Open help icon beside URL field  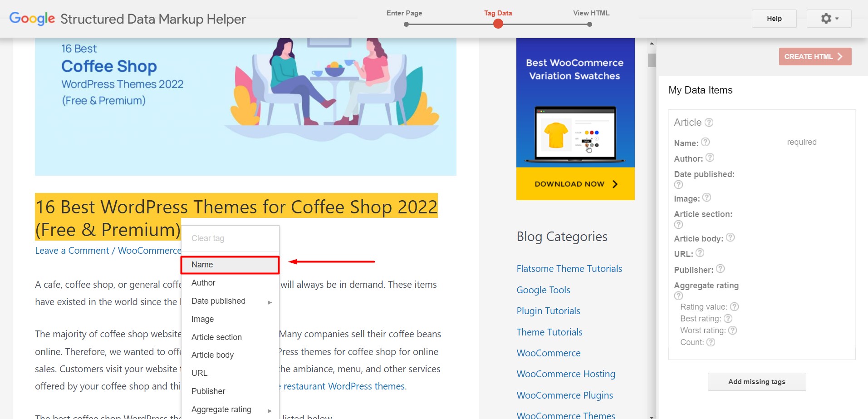pos(700,253)
